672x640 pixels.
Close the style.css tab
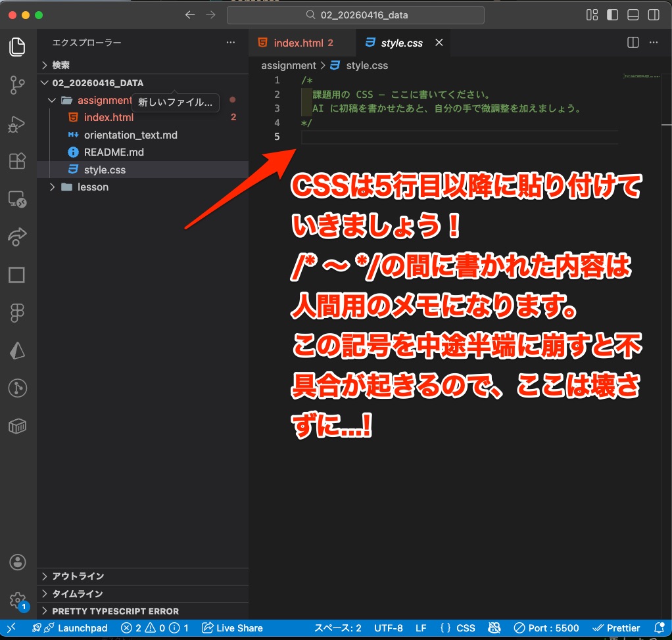(x=439, y=43)
